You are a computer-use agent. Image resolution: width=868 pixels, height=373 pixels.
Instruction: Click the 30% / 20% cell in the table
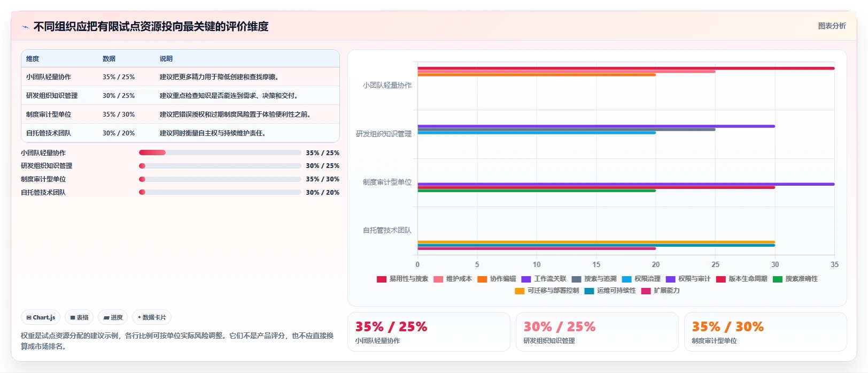point(119,133)
